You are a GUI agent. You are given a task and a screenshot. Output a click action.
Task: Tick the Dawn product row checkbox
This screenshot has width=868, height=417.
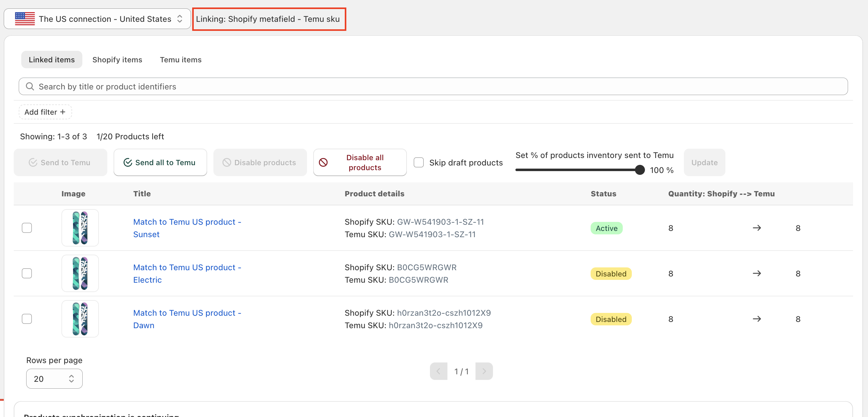coord(27,319)
